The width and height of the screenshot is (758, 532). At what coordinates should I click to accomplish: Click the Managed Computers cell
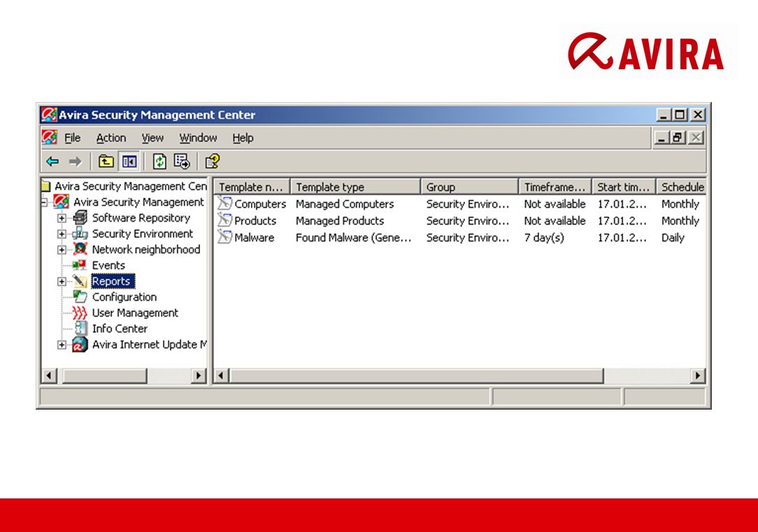(345, 204)
